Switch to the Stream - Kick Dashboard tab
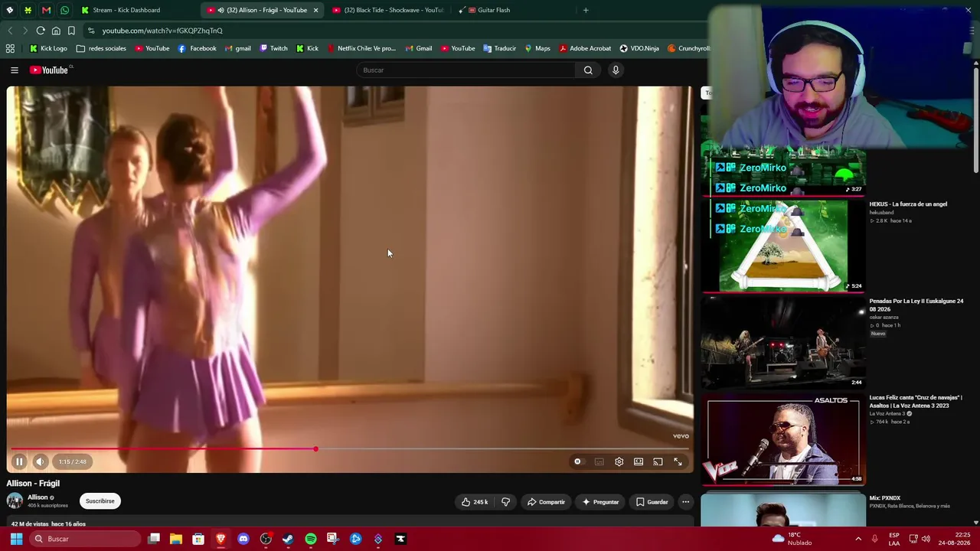The height and width of the screenshot is (551, 980). pyautogui.click(x=126, y=10)
